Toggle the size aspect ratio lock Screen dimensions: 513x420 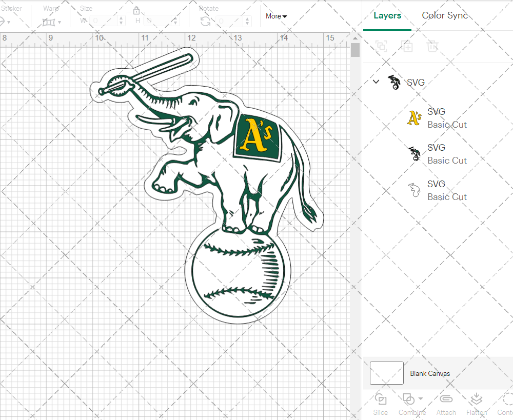click(136, 11)
